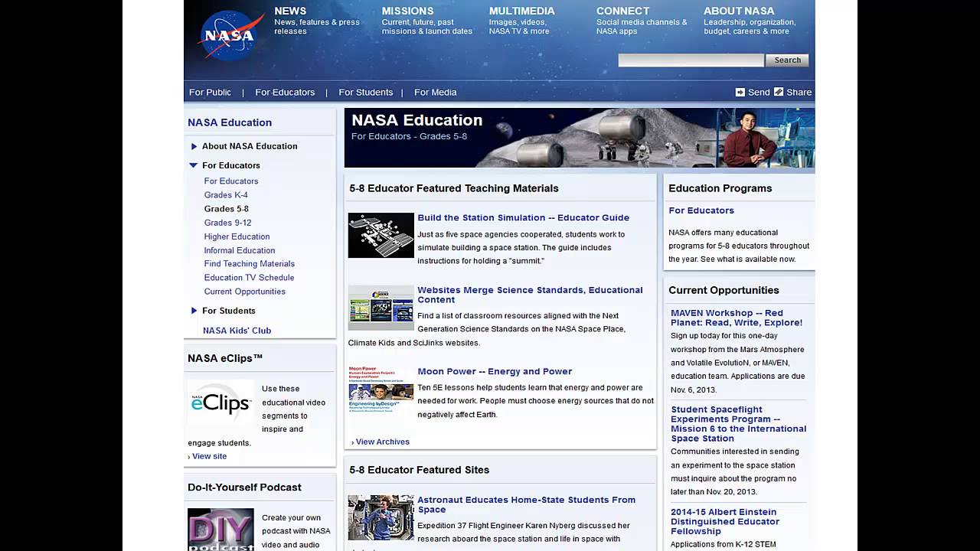Click in the search input field
The width and height of the screenshot is (980, 551).
(x=691, y=60)
